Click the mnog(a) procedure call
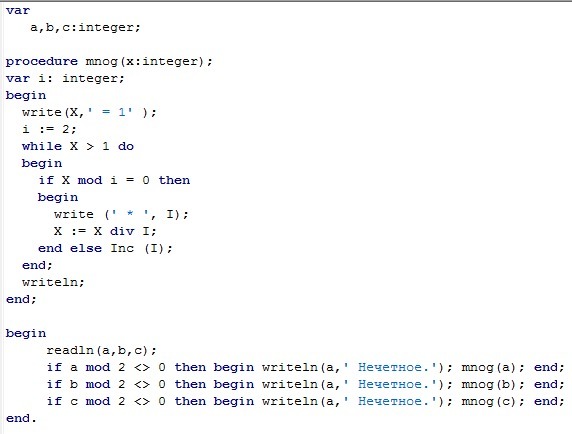Screen dimensions: 572x434 pos(493,367)
